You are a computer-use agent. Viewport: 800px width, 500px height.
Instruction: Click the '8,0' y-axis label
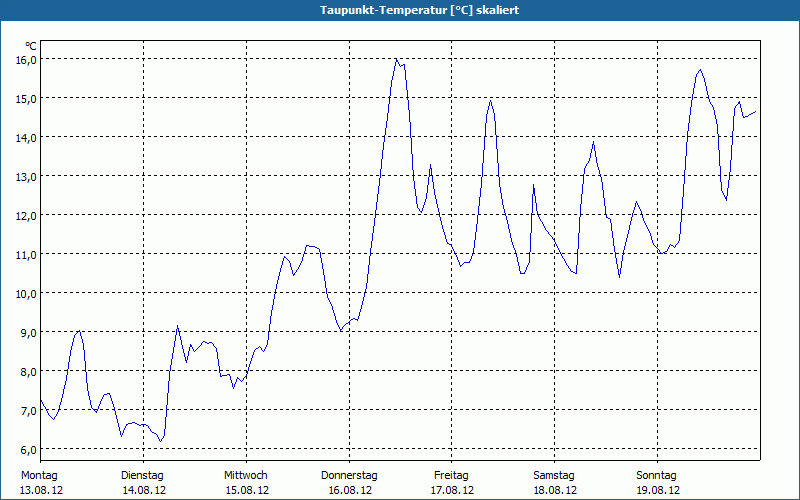point(29,371)
